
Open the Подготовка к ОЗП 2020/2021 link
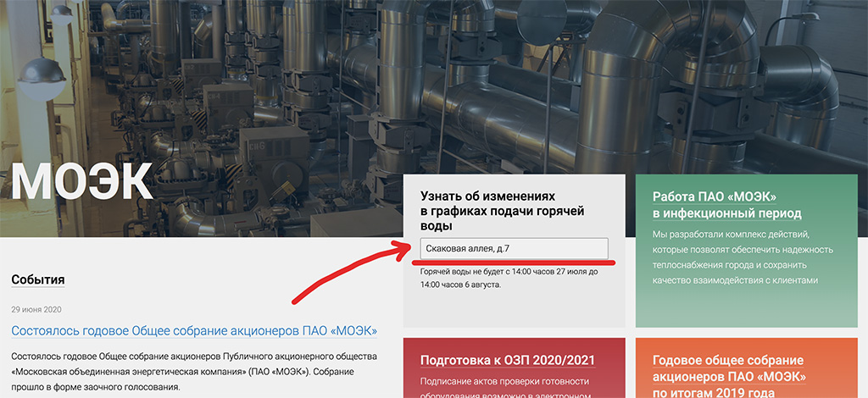508,361
